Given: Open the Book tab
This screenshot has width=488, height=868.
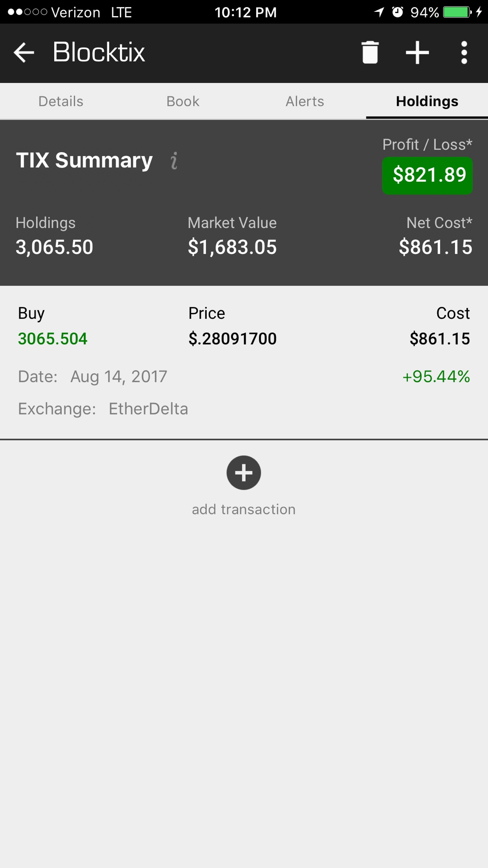Looking at the screenshot, I should (183, 101).
